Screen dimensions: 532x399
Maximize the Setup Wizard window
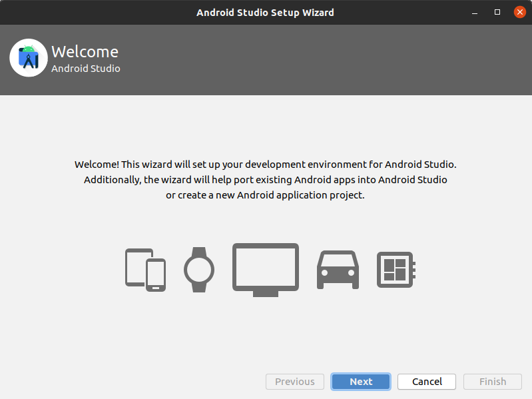pos(497,12)
